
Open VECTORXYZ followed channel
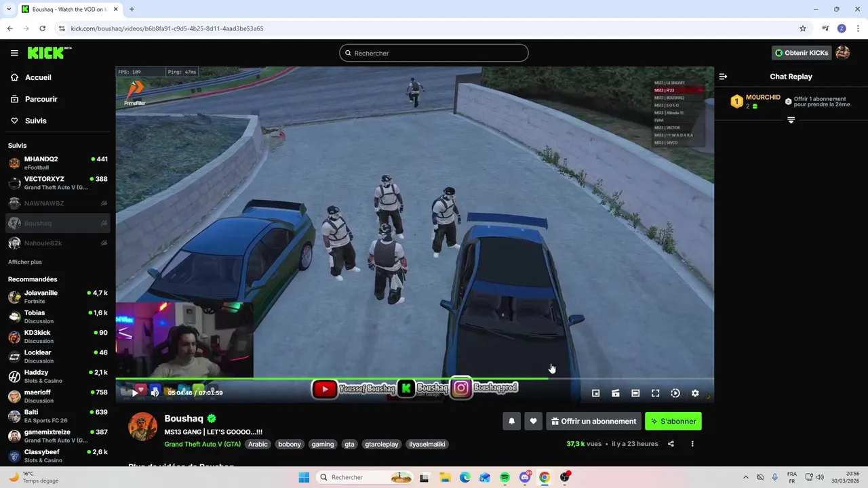click(58, 183)
